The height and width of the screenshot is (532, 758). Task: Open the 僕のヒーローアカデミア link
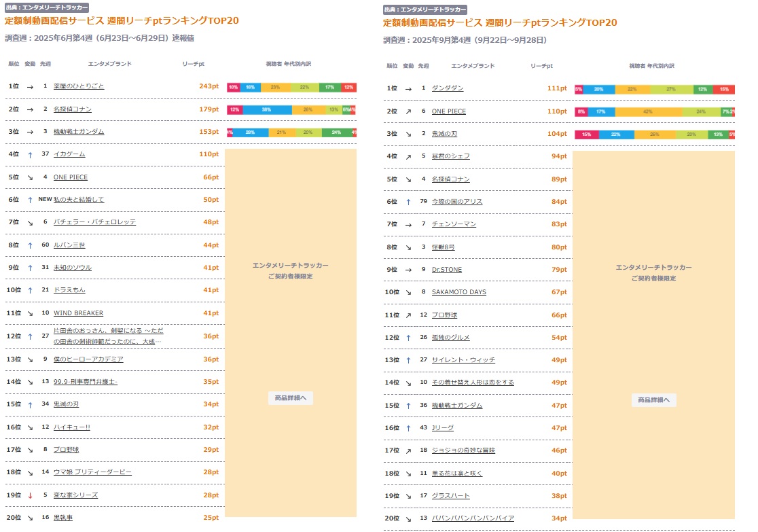(88, 359)
